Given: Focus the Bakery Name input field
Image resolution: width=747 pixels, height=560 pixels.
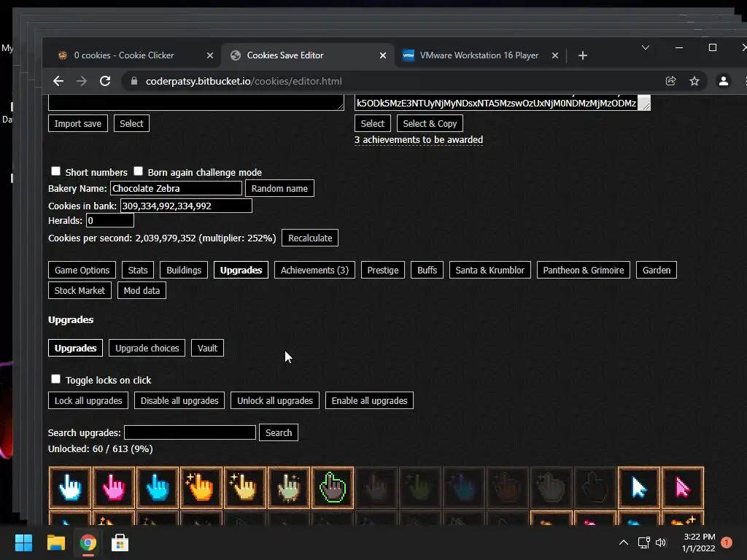Looking at the screenshot, I should pos(177,188).
